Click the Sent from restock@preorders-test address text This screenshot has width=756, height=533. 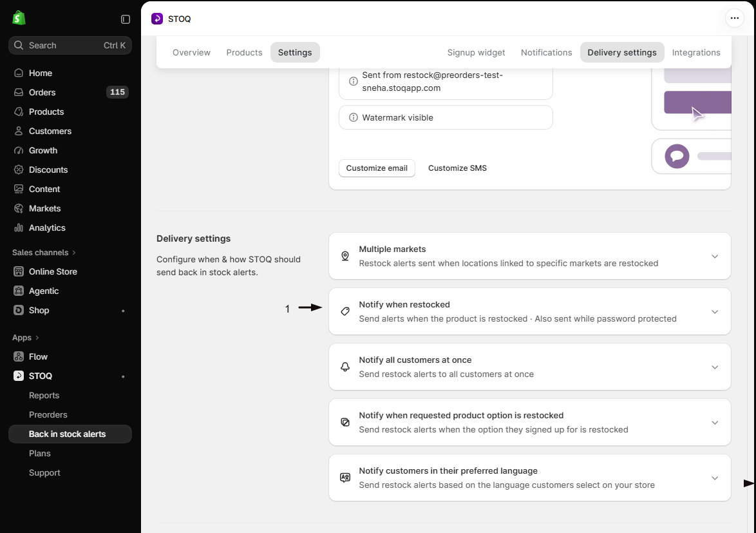(432, 81)
